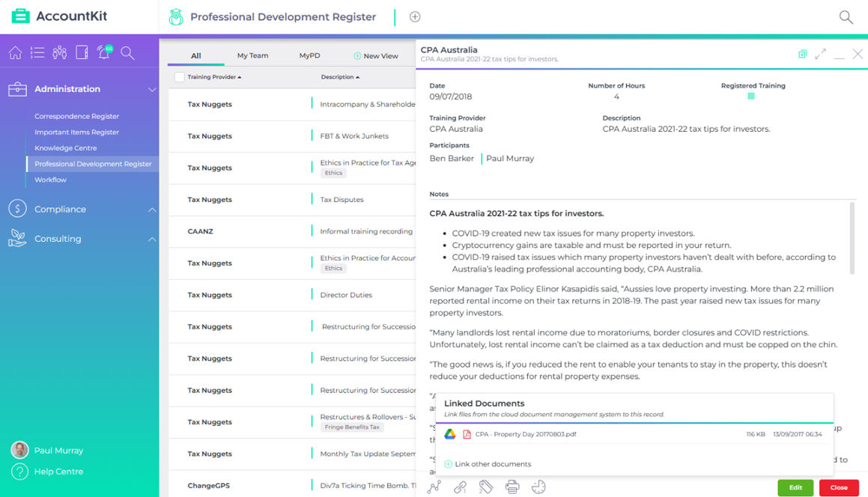This screenshot has height=497, width=868.
Task: Expand the Consulting section
Action: (152, 240)
